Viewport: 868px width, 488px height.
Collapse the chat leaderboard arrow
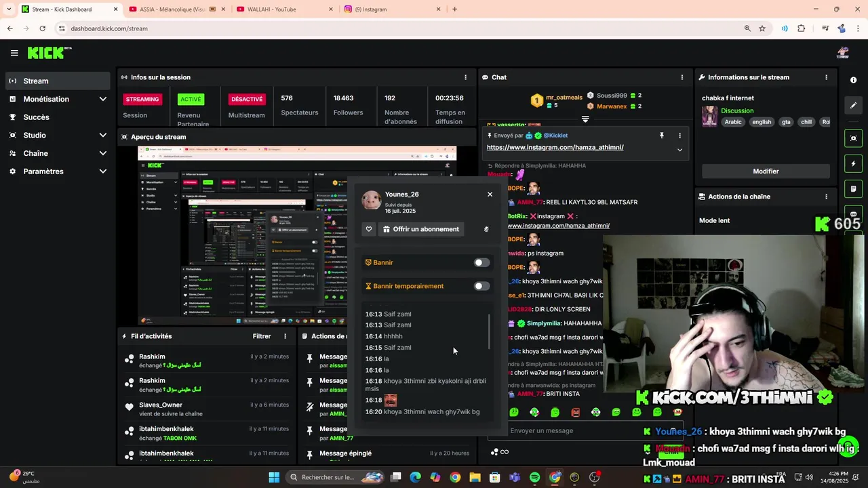click(x=585, y=119)
